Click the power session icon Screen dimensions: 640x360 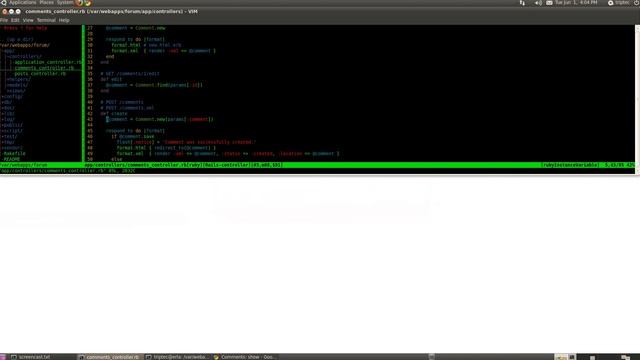click(637, 2)
